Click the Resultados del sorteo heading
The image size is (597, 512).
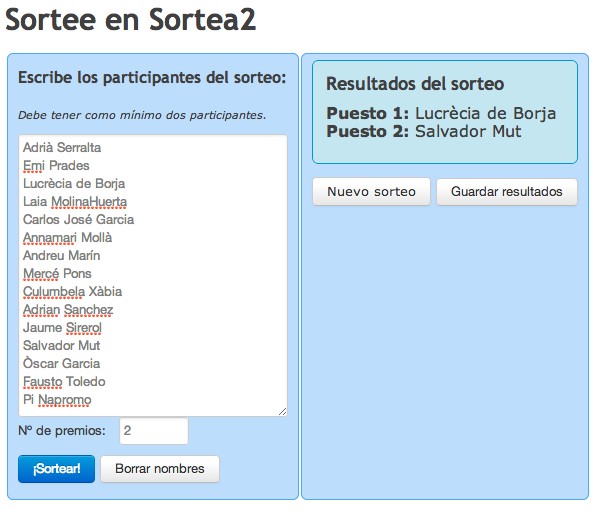pyautogui.click(x=415, y=84)
